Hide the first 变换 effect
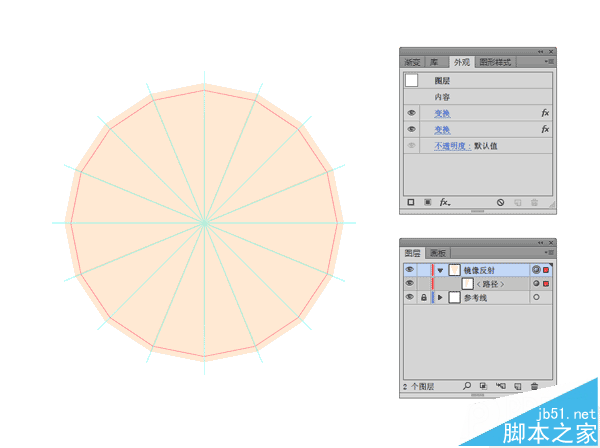Screen dimensions: 600x448 coord(411,113)
